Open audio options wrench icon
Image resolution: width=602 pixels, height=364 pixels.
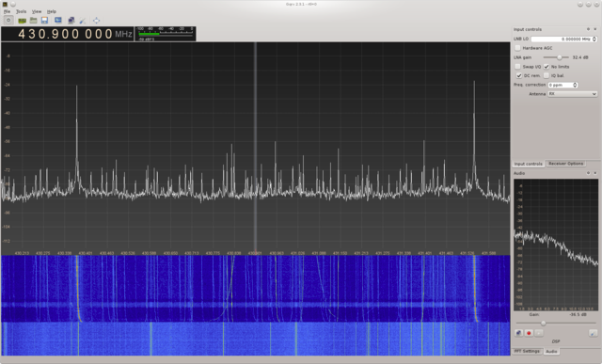pyautogui.click(x=594, y=333)
